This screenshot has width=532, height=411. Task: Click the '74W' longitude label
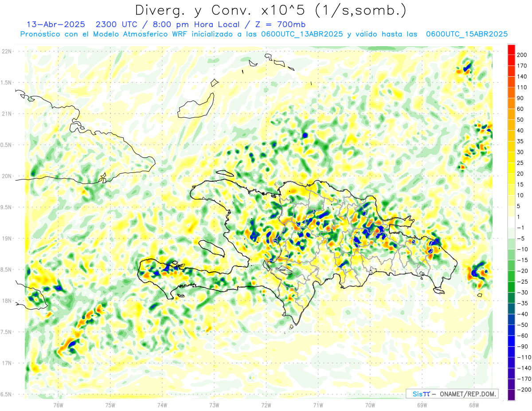coord(162,405)
